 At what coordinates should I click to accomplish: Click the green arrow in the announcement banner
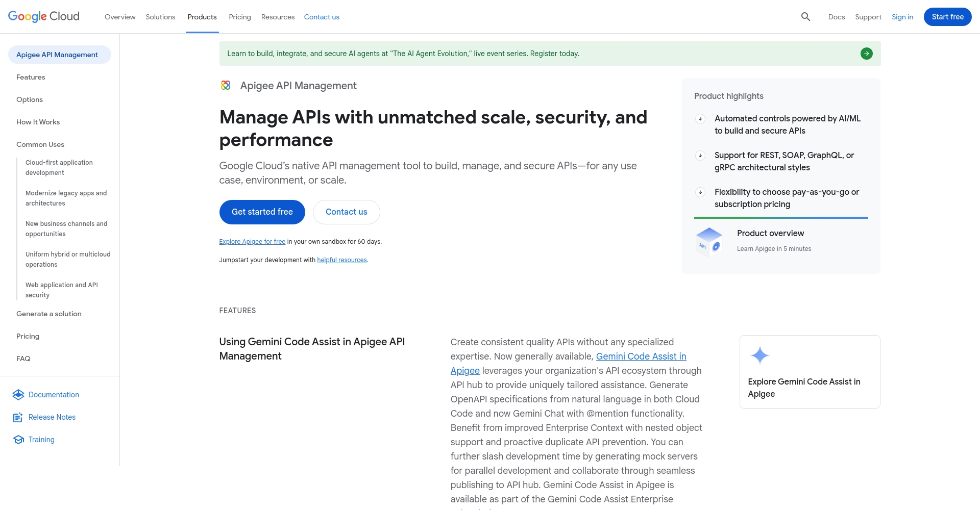tap(866, 54)
